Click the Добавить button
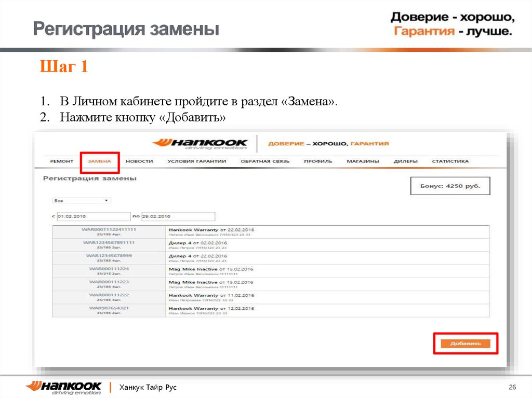This screenshot has width=532, height=398. coord(465,343)
